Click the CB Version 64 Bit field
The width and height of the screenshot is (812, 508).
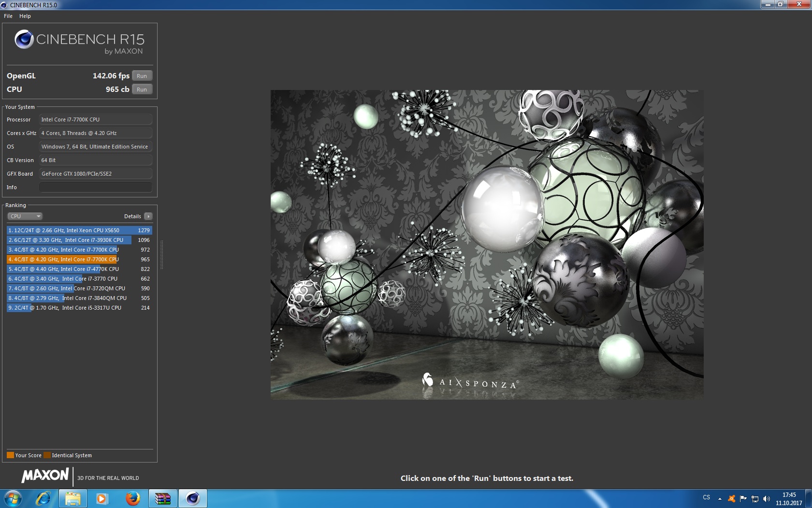pos(96,160)
